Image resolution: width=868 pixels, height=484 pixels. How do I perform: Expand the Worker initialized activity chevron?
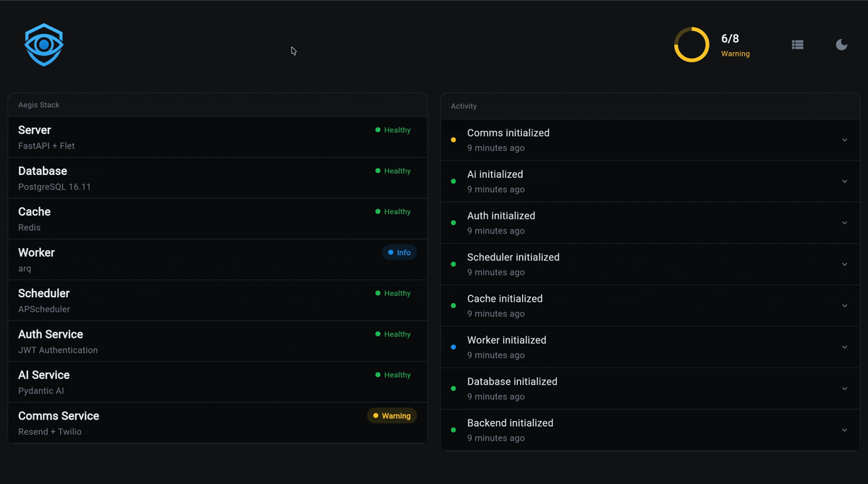coord(844,347)
